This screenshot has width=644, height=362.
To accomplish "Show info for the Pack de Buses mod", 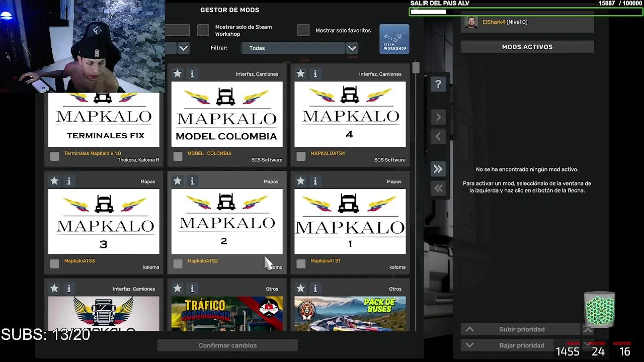I will [315, 289].
